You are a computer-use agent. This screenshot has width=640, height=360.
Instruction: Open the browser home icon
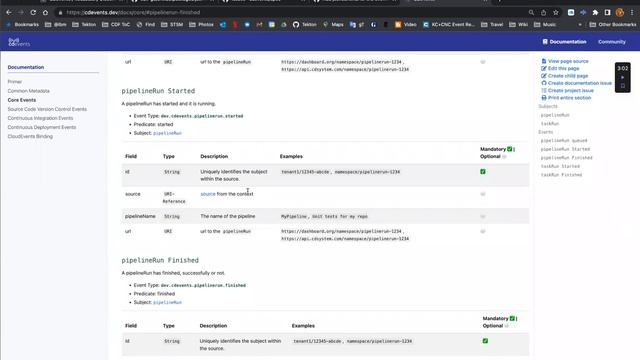45,13
